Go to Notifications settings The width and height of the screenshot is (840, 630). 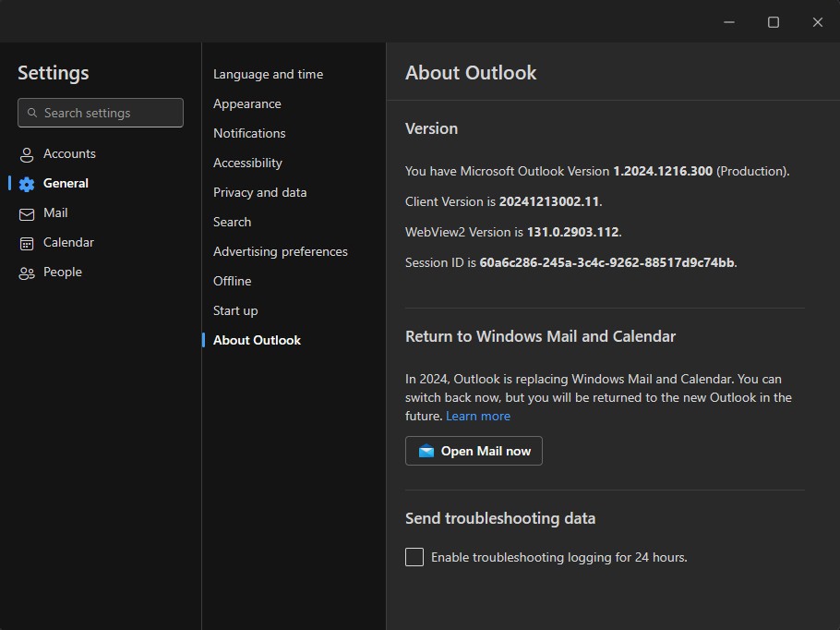click(249, 133)
